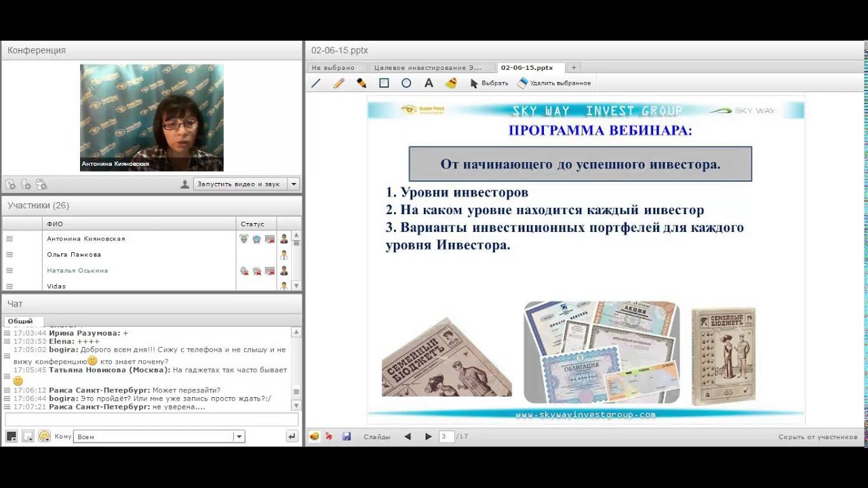Viewport: 868px width, 488px height.
Task: Click slide number input field
Action: (446, 436)
